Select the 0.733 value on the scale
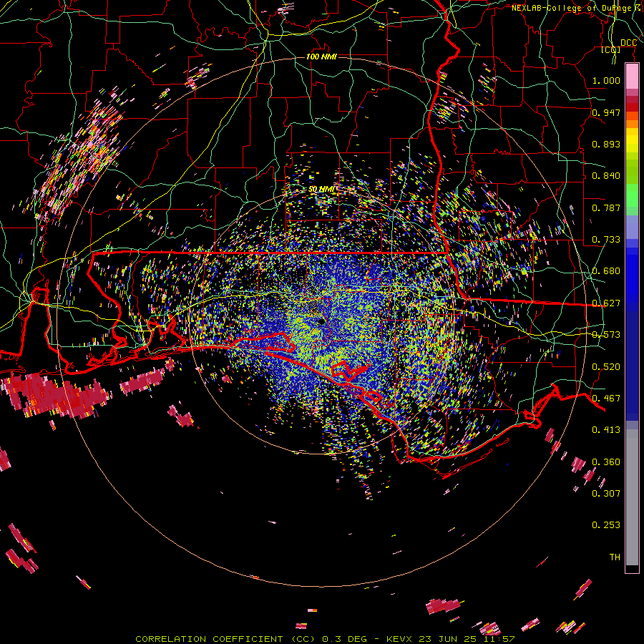The image size is (644, 644). click(606, 240)
